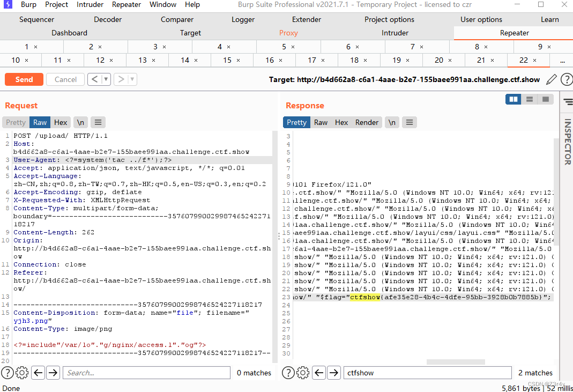Viewport: 573px width, 392px height.
Task: Toggle non-printable chars in request
Action: [x=80, y=122]
